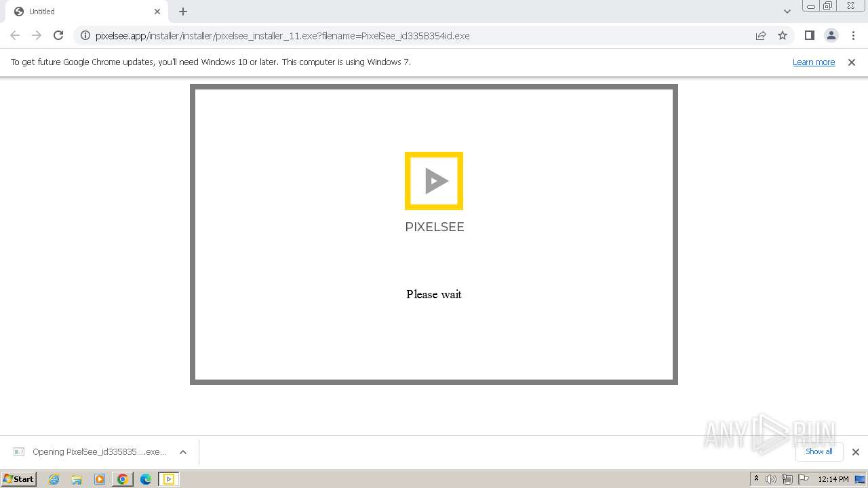
Task: Open Chrome three-dot menu
Action: click(x=853, y=35)
